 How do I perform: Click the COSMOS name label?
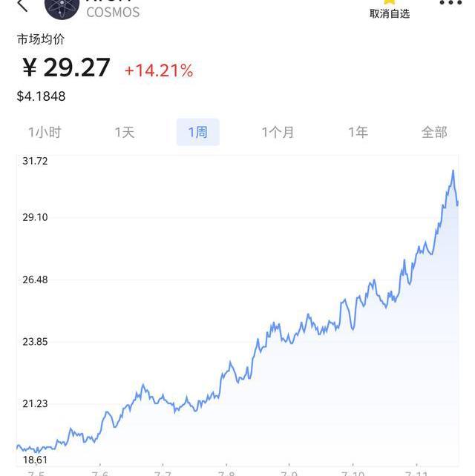[x=113, y=13]
